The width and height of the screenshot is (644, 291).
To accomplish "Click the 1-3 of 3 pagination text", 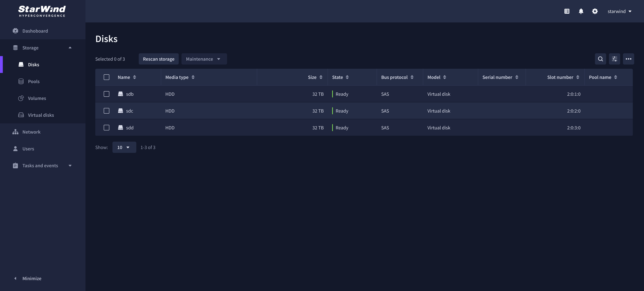I will pyautogui.click(x=148, y=147).
